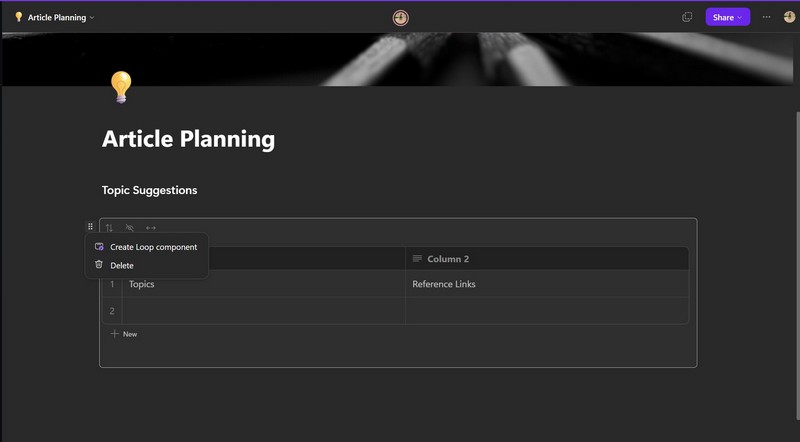Open the Article Planning title dropdown
Image resolution: width=800 pixels, height=442 pixels.
55,17
